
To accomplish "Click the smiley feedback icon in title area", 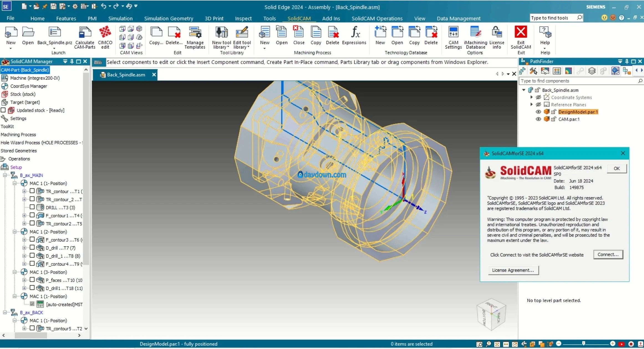I will (604, 18).
